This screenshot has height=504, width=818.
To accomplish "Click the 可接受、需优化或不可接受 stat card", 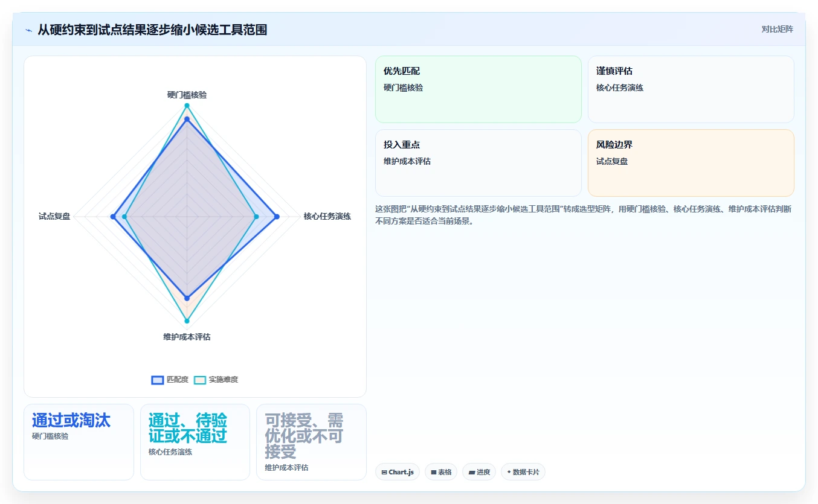I will 311,442.
